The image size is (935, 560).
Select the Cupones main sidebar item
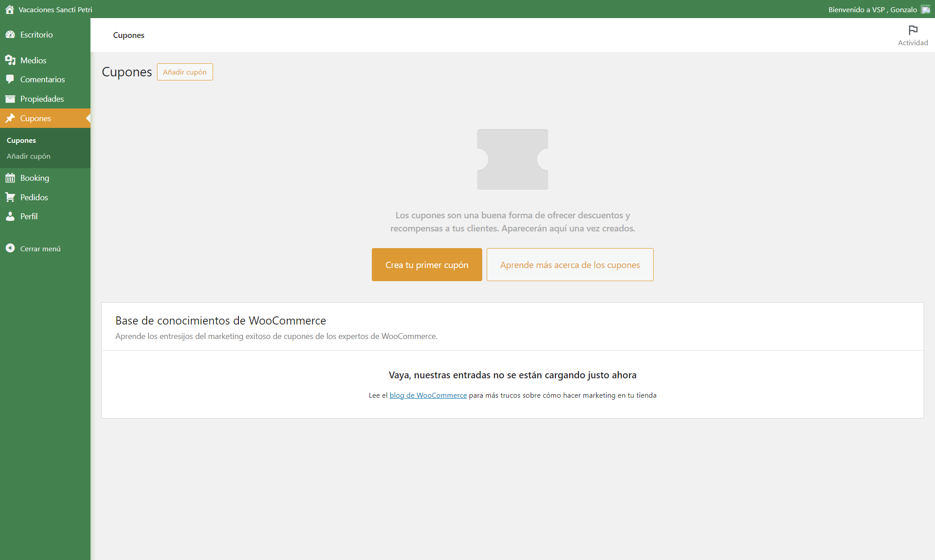(x=45, y=118)
